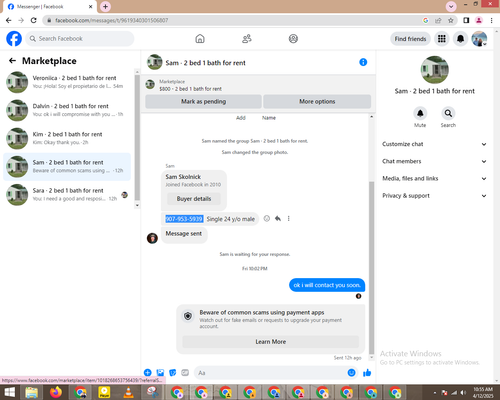Open Chrome tab search dropdown
This screenshot has width=500, height=400.
(x=451, y=6)
